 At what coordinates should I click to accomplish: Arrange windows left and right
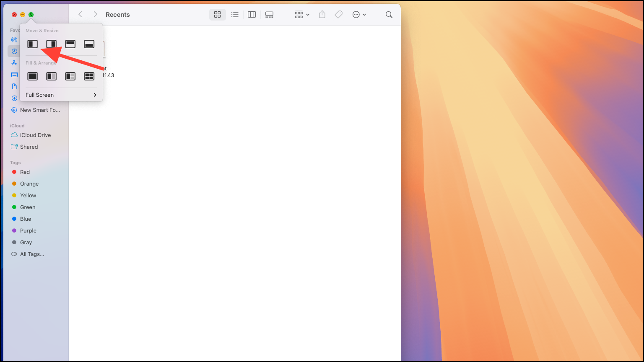pos(52,76)
